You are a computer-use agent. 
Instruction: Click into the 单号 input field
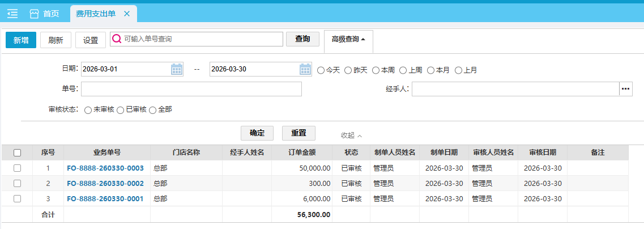tap(191, 89)
